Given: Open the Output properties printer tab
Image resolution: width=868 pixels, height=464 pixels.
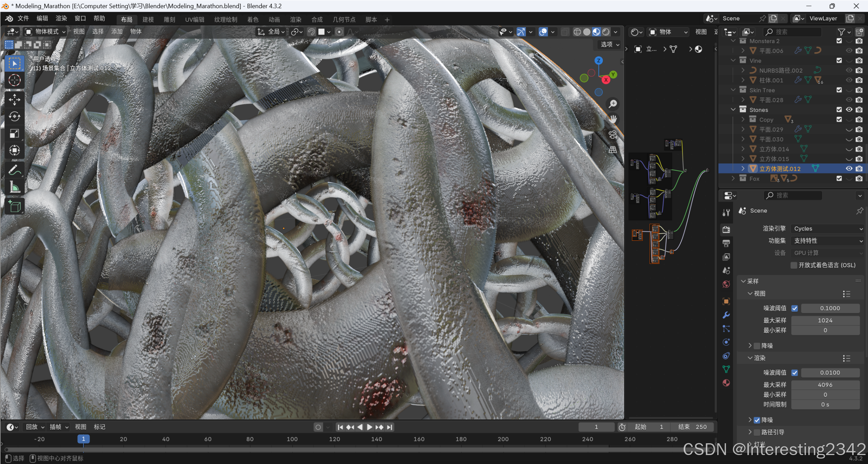Looking at the screenshot, I should click(726, 244).
